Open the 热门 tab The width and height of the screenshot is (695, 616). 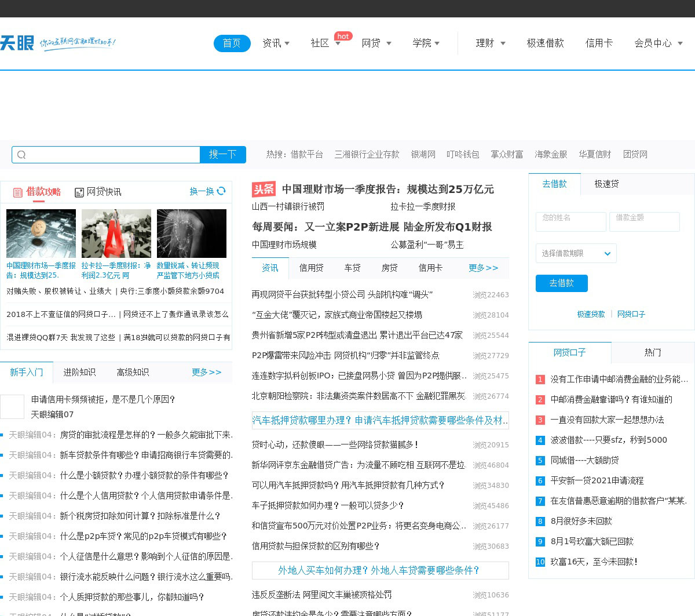(652, 352)
